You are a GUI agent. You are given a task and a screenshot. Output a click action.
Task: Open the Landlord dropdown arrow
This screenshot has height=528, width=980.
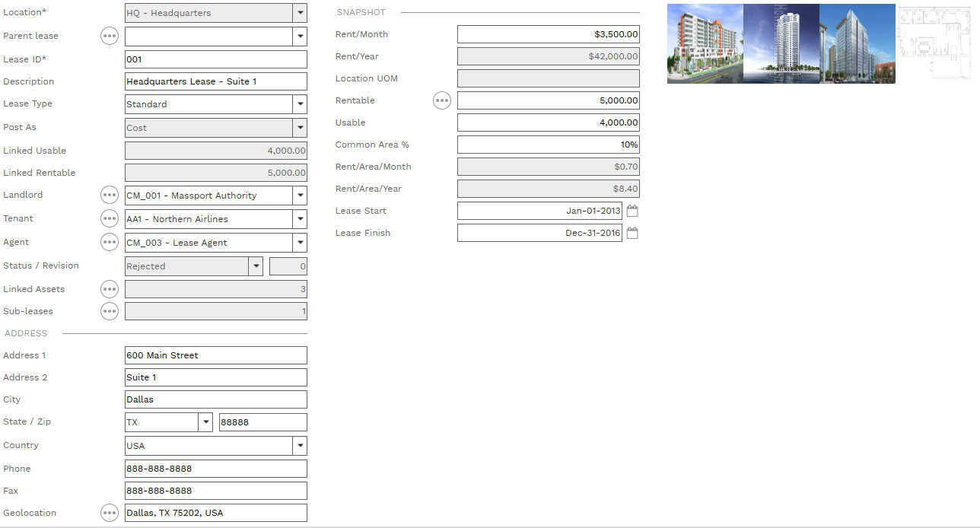300,196
